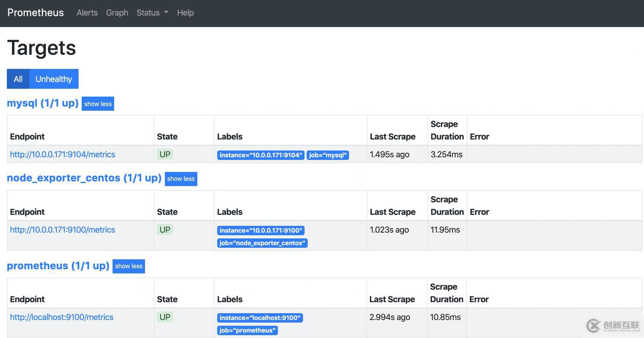Go to the Alerts page
644x338 pixels.
[x=87, y=12]
